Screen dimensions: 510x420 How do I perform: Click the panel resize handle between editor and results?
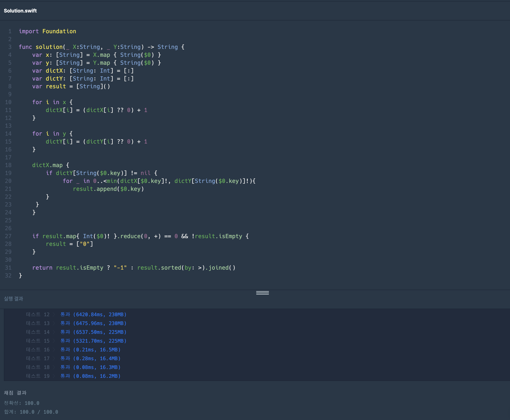pyautogui.click(x=262, y=293)
